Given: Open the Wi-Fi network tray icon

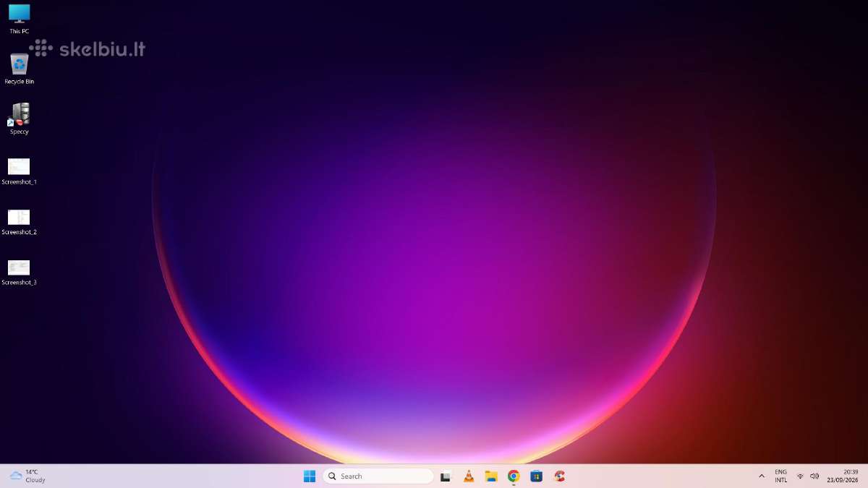Looking at the screenshot, I should click(x=800, y=476).
